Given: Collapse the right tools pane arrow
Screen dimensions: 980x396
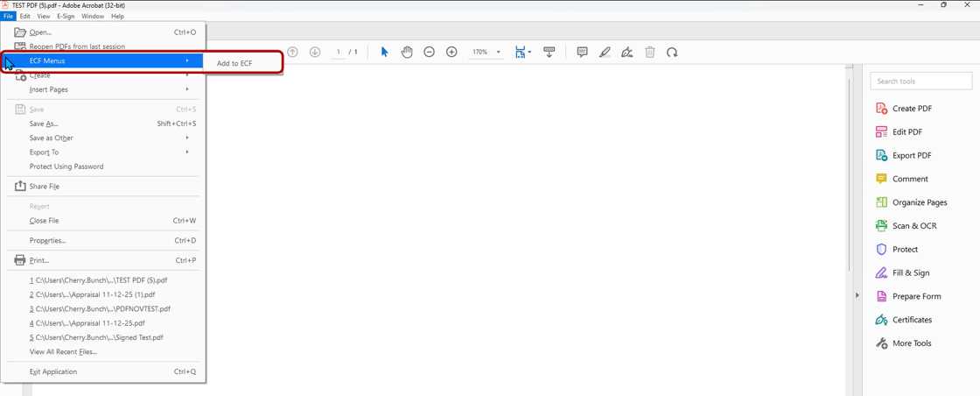Looking at the screenshot, I should pyautogui.click(x=857, y=295).
